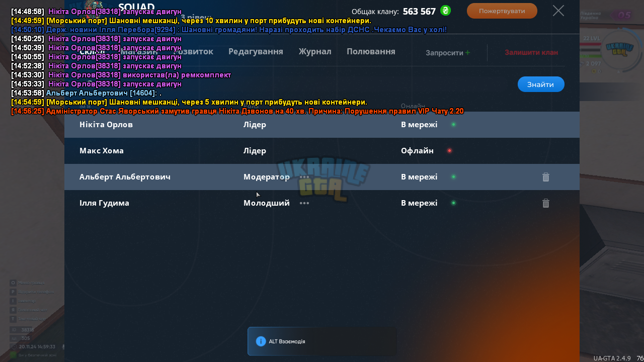This screenshot has height=362, width=644.
Task: Switch to the Розвиток tab
Action: coord(193,51)
